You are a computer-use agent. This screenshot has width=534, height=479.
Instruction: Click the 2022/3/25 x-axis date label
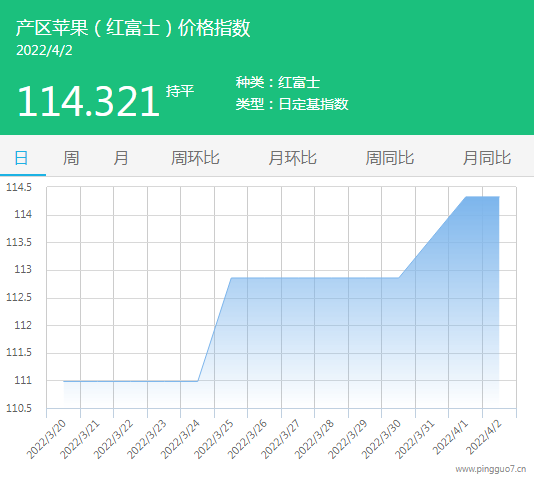pyautogui.click(x=214, y=439)
